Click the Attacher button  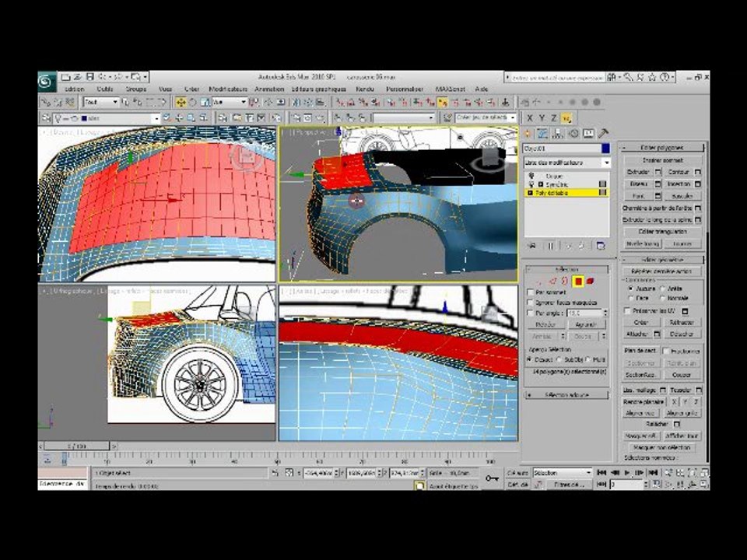pos(637,334)
